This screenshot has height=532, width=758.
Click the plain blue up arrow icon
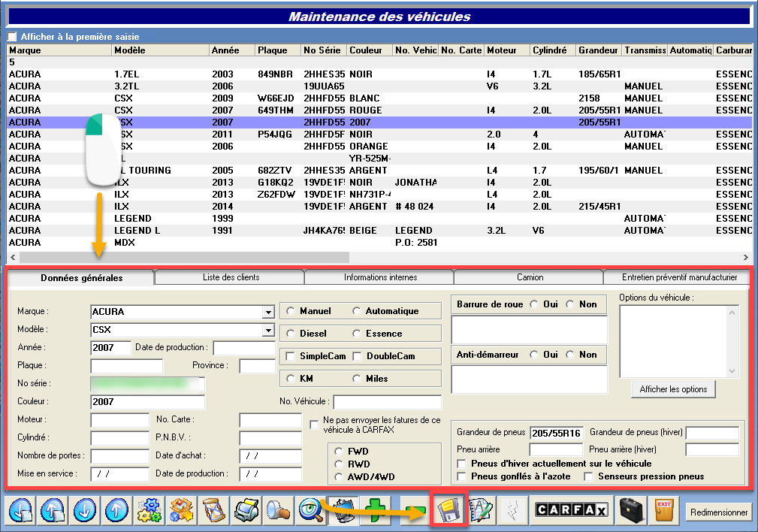pos(116,510)
